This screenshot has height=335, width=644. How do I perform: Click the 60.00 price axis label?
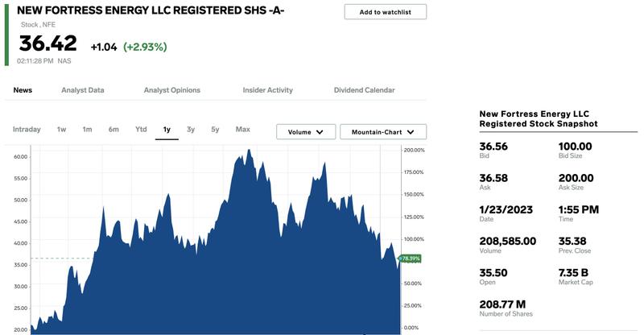(x=21, y=156)
